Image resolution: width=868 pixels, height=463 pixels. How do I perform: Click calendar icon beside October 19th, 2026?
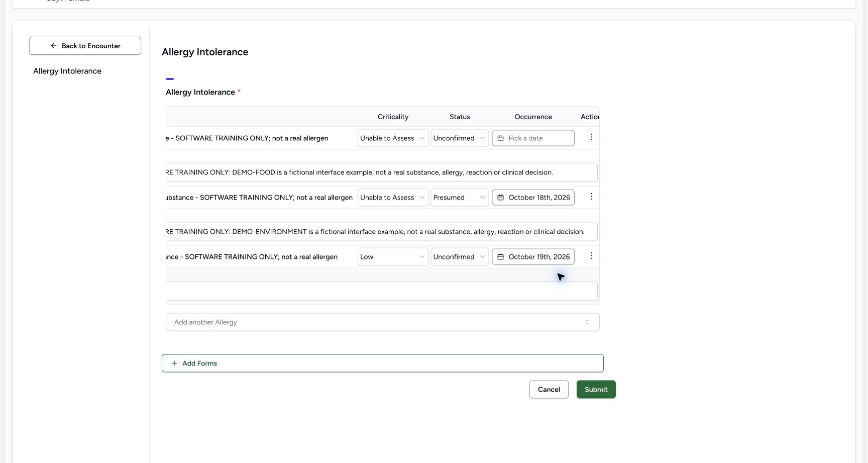coord(500,257)
